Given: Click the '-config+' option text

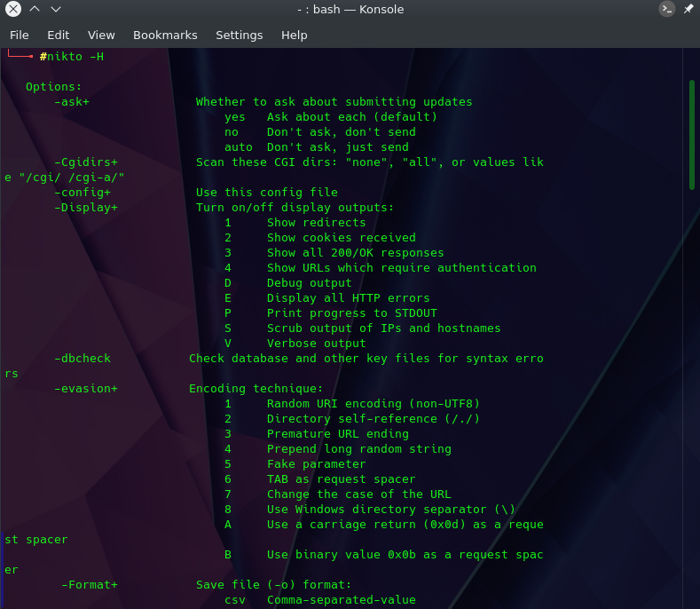Looking at the screenshot, I should coord(83,193).
